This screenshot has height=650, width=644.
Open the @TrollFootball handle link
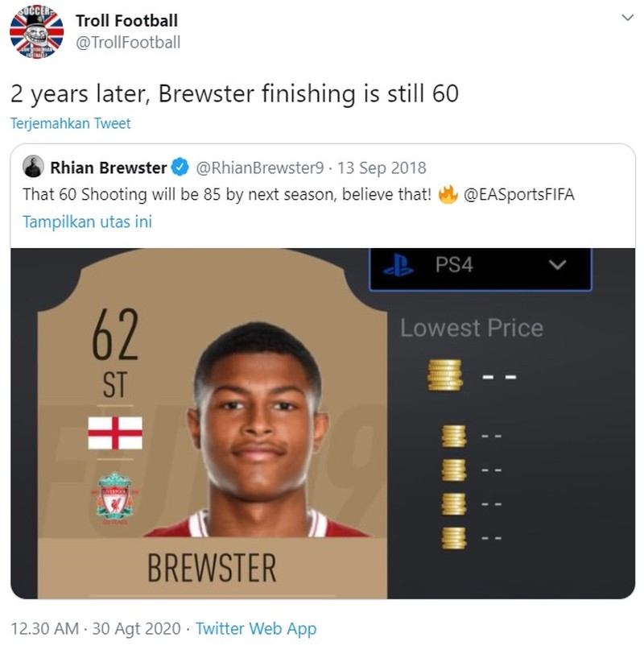(x=128, y=42)
